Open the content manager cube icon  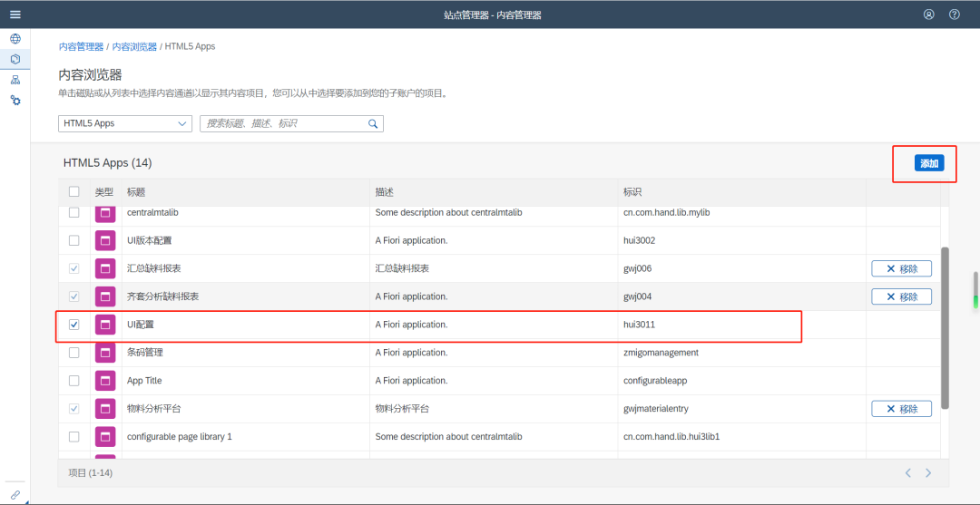pos(15,59)
